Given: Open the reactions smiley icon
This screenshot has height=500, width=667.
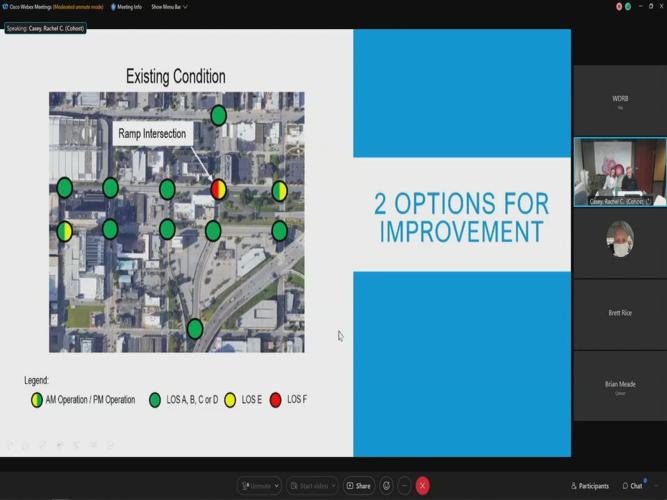Looking at the screenshot, I should [x=386, y=486].
